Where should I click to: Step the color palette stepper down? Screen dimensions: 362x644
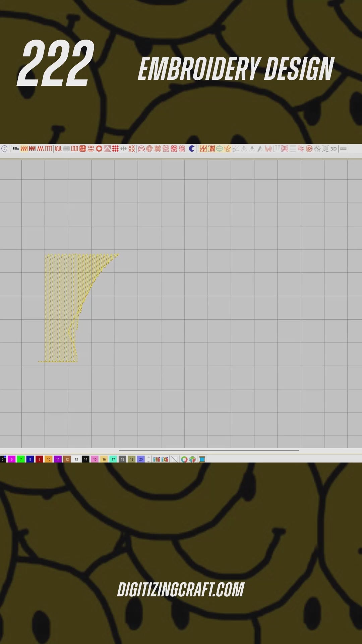pos(148,461)
